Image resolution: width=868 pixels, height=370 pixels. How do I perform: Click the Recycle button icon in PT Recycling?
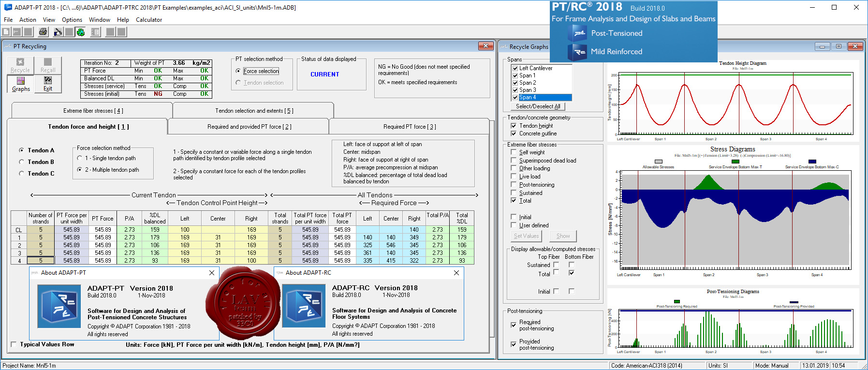click(20, 62)
